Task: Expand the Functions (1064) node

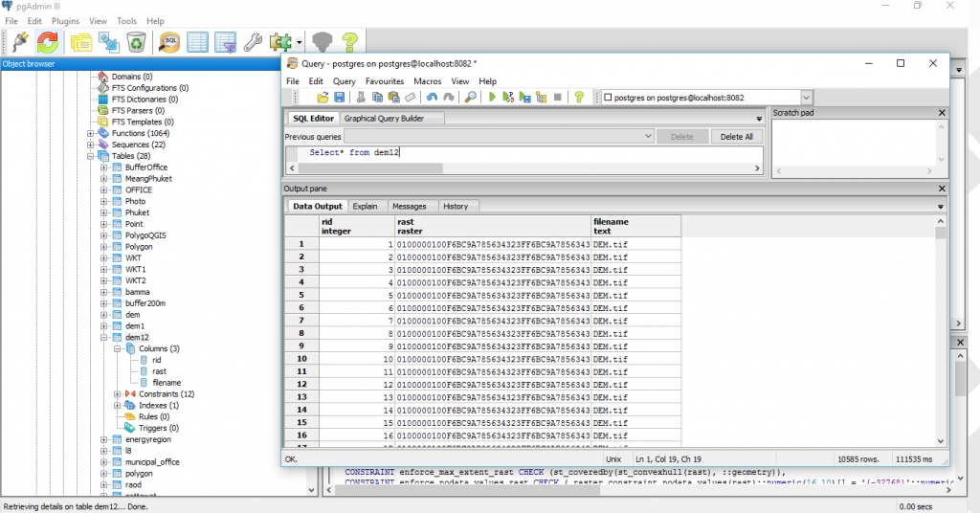Action: coord(91,133)
